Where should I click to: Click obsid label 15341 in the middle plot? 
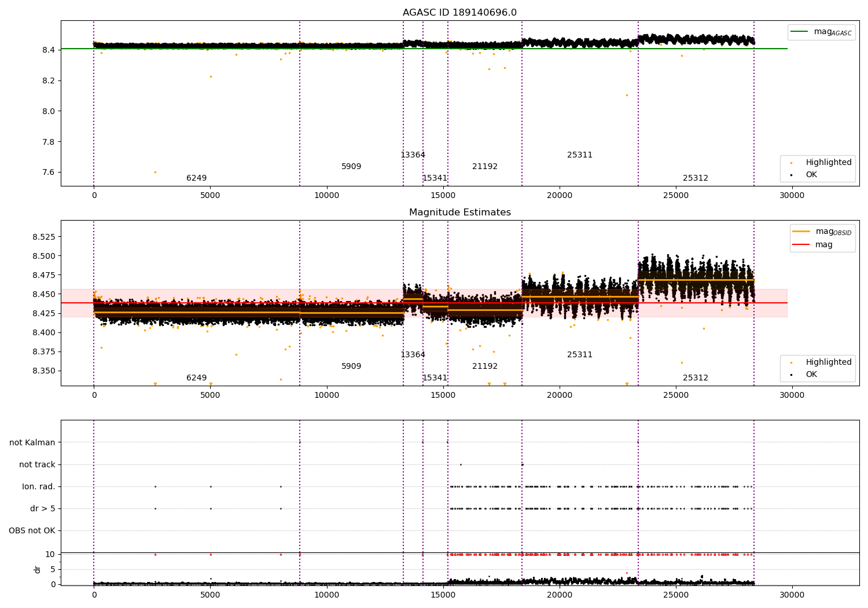tap(435, 378)
